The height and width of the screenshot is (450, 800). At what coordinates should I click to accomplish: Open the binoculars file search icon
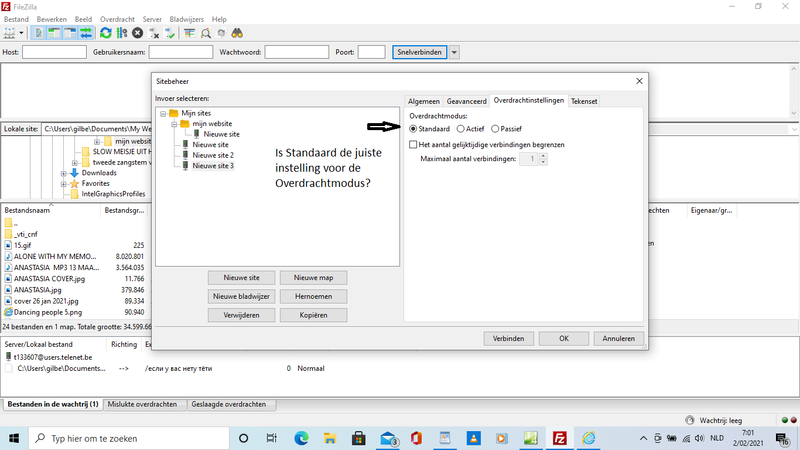click(239, 33)
